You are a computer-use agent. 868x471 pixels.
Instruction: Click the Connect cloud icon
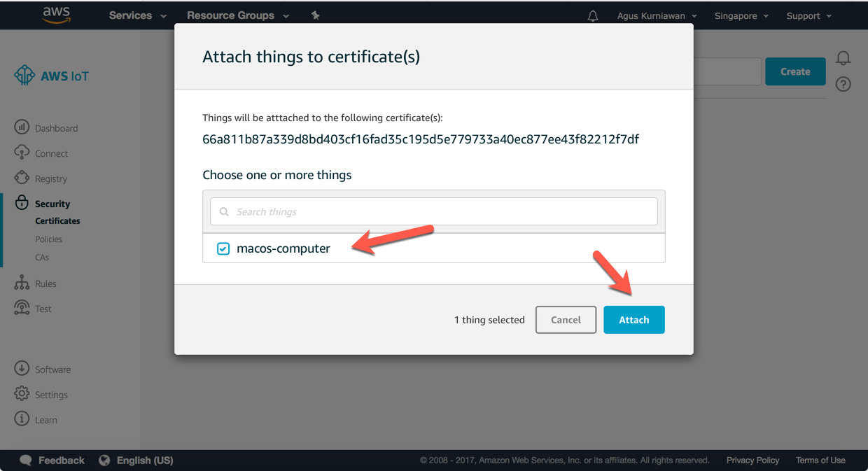point(22,153)
